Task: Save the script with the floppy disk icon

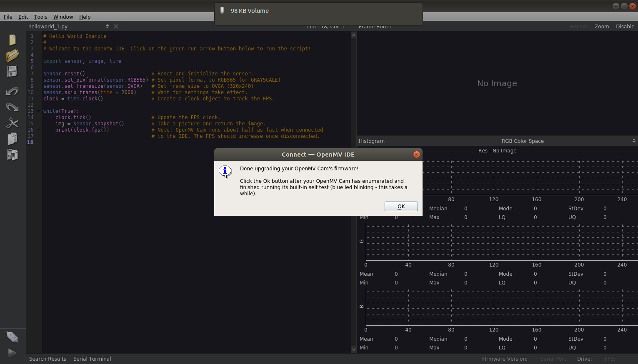Action: pyautogui.click(x=13, y=71)
